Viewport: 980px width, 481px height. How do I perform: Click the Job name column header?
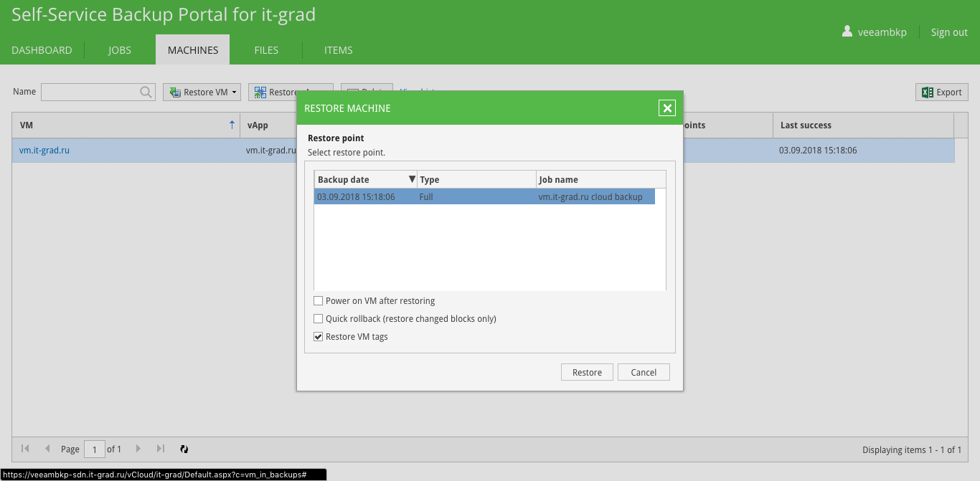601,179
